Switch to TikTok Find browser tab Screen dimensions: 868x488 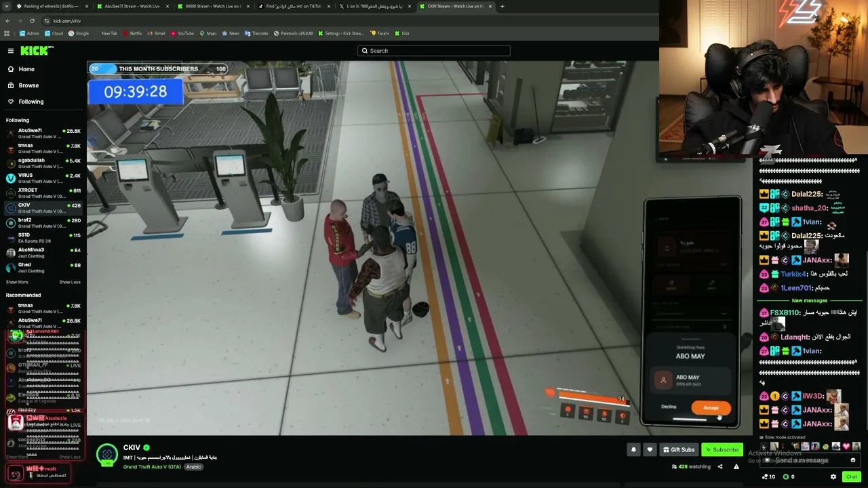click(x=293, y=6)
